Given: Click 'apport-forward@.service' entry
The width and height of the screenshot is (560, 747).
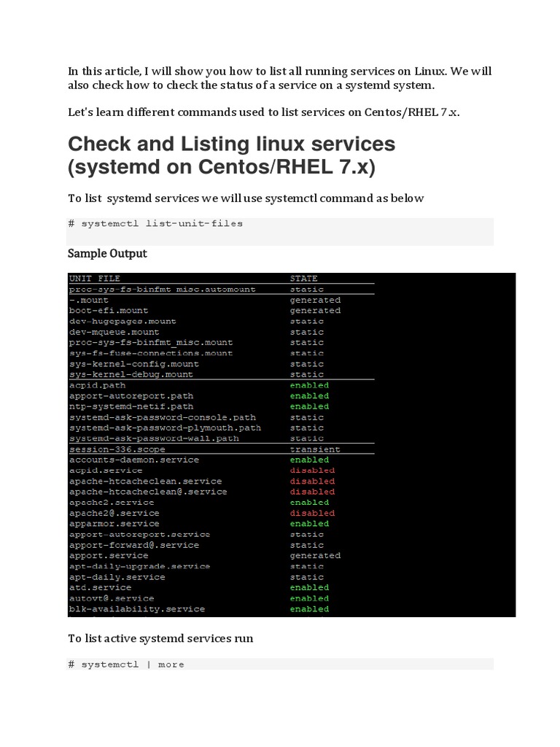Looking at the screenshot, I should coord(134,545).
